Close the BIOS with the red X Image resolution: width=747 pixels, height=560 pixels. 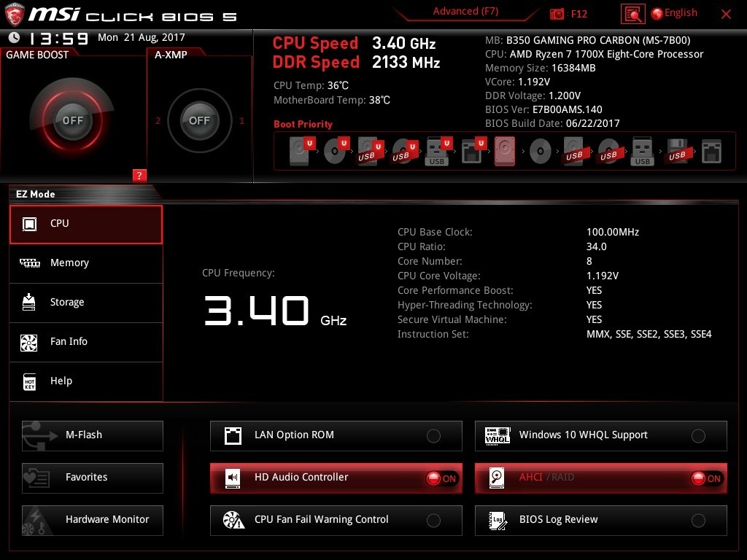point(726,15)
